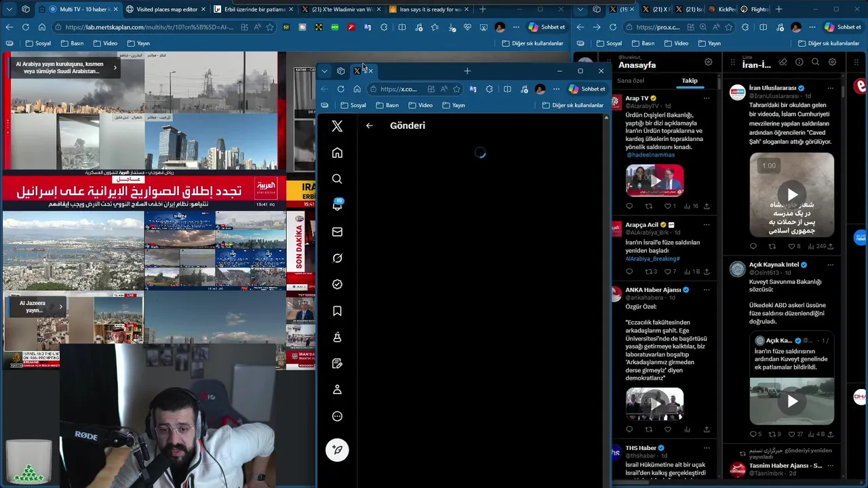Open settings gear in İran list column

(832, 62)
